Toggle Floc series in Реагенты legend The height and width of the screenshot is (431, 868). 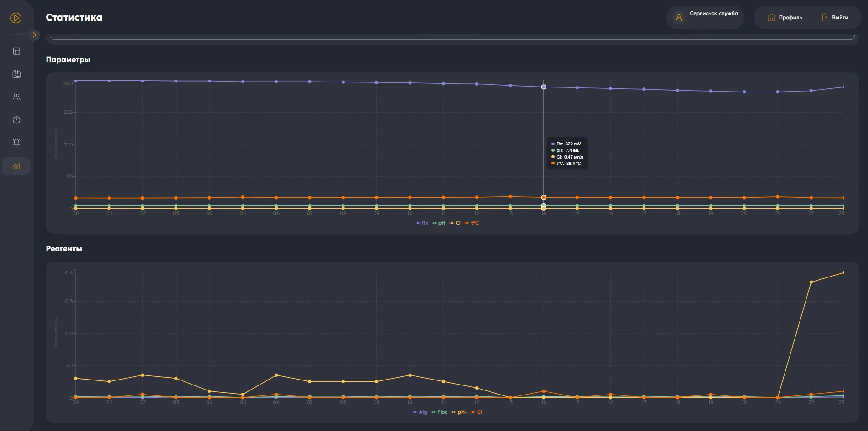(440, 412)
